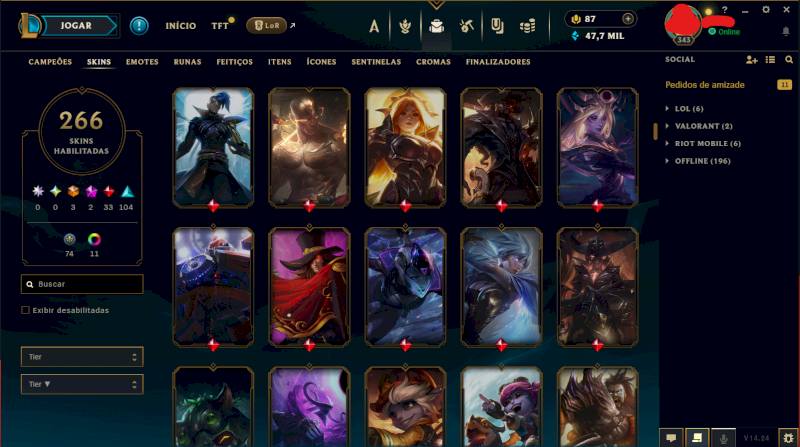Switch to the CROMAS tab
The width and height of the screenshot is (800, 447).
[x=433, y=62]
